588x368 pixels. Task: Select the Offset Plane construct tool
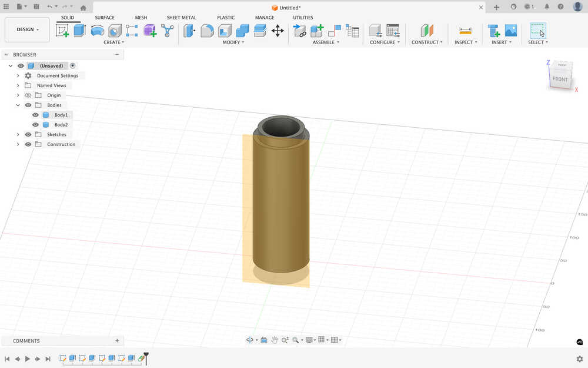click(427, 31)
